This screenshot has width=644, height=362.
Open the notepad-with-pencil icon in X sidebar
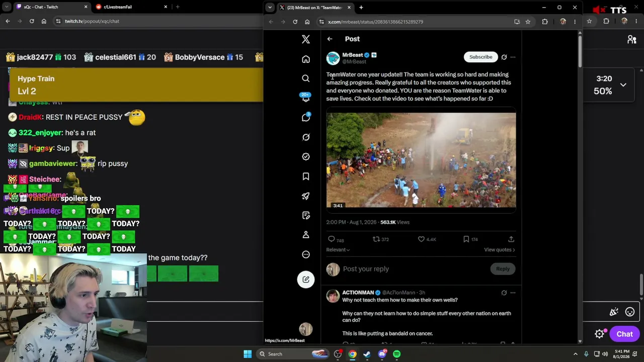[x=306, y=215]
